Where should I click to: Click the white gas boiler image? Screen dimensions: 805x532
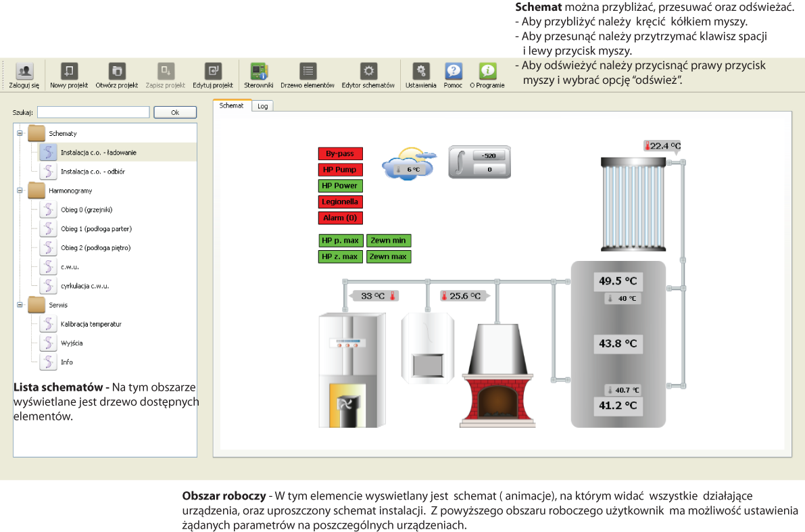pos(428,348)
